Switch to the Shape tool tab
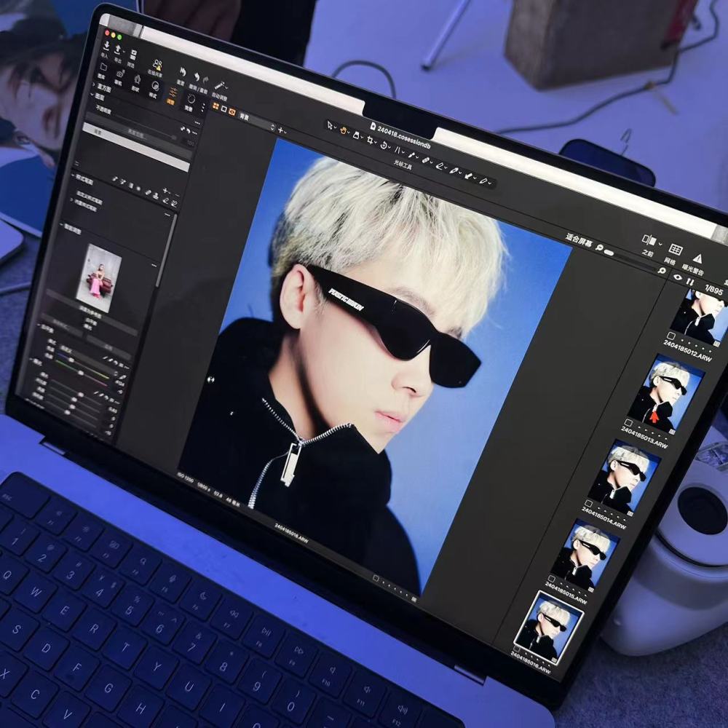Viewport: 728px width, 728px height. [x=137, y=82]
